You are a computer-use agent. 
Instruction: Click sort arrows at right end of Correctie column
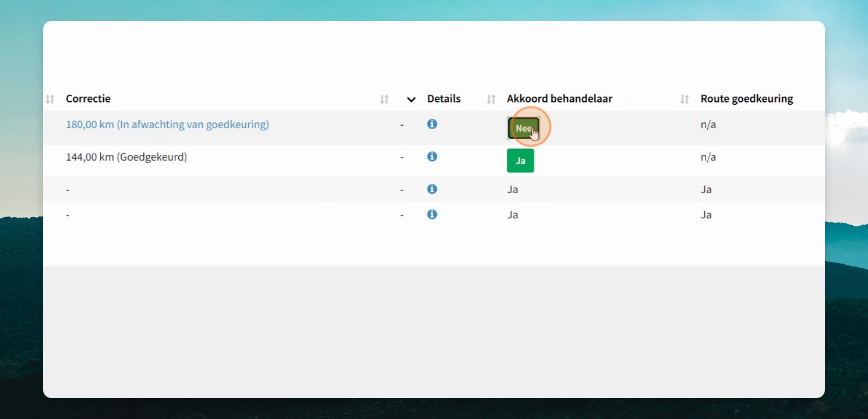tap(384, 99)
